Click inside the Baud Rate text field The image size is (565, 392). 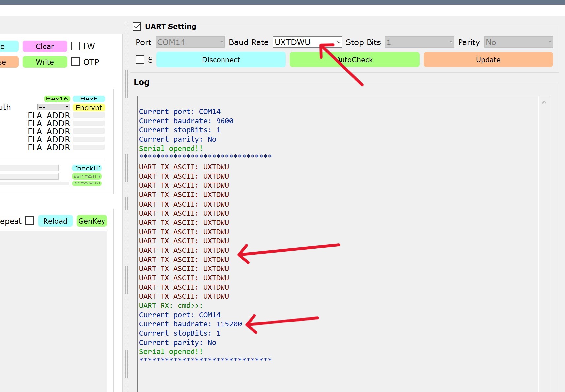point(304,42)
